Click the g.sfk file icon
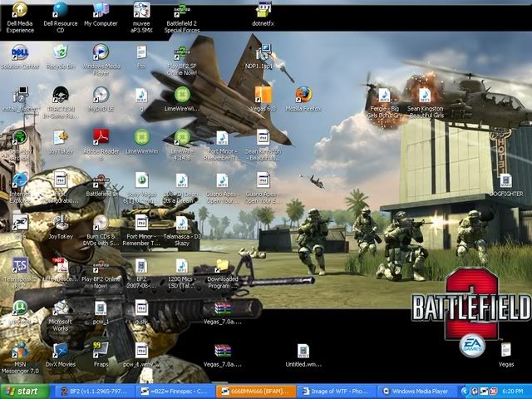 pos(141,313)
